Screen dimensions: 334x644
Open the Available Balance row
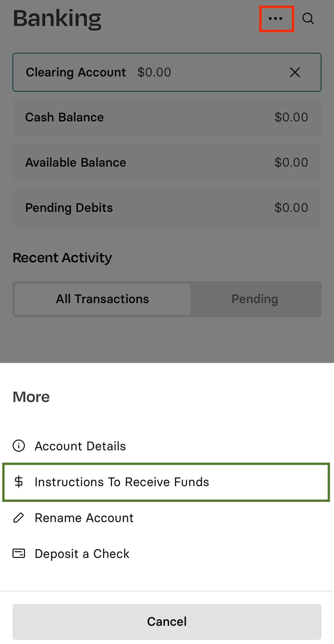(x=167, y=163)
